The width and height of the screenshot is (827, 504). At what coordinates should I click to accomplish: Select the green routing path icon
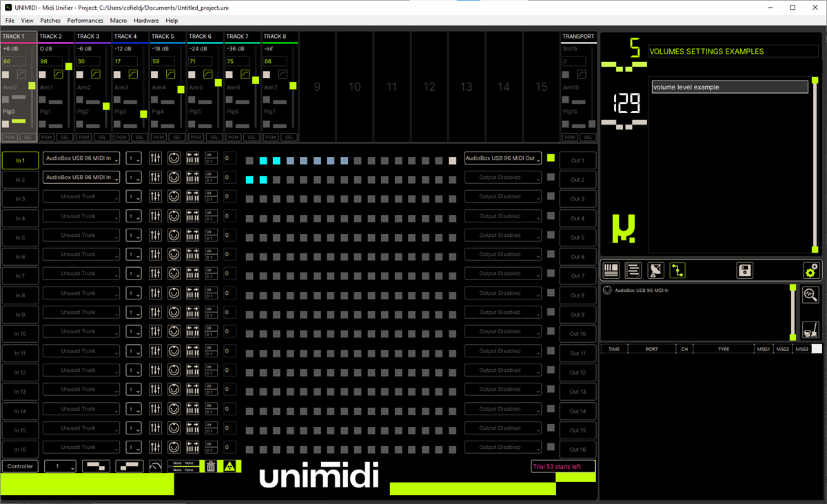click(x=677, y=270)
